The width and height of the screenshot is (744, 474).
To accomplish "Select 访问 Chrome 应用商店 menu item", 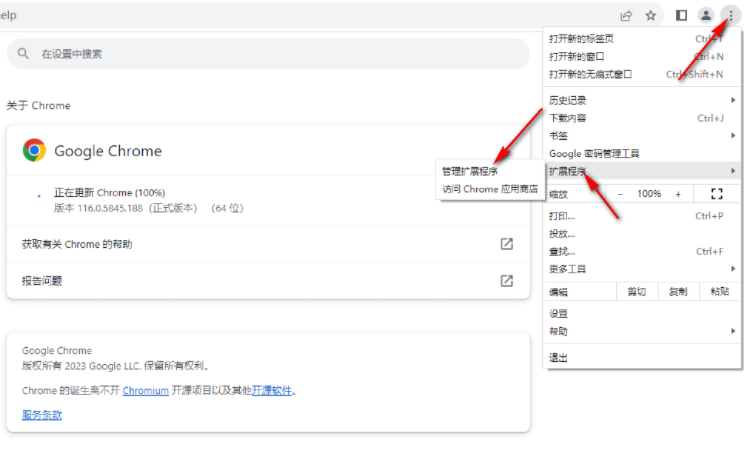I will (x=490, y=188).
